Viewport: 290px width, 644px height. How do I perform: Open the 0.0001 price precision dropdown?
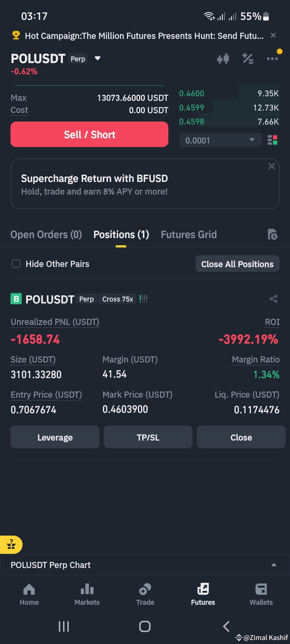pos(220,140)
